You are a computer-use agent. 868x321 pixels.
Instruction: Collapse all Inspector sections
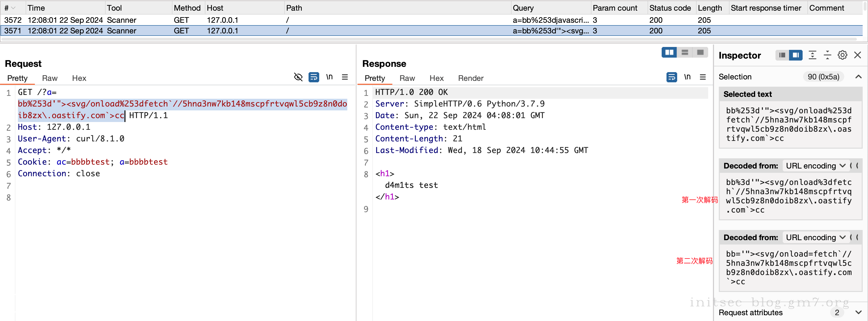tap(827, 55)
